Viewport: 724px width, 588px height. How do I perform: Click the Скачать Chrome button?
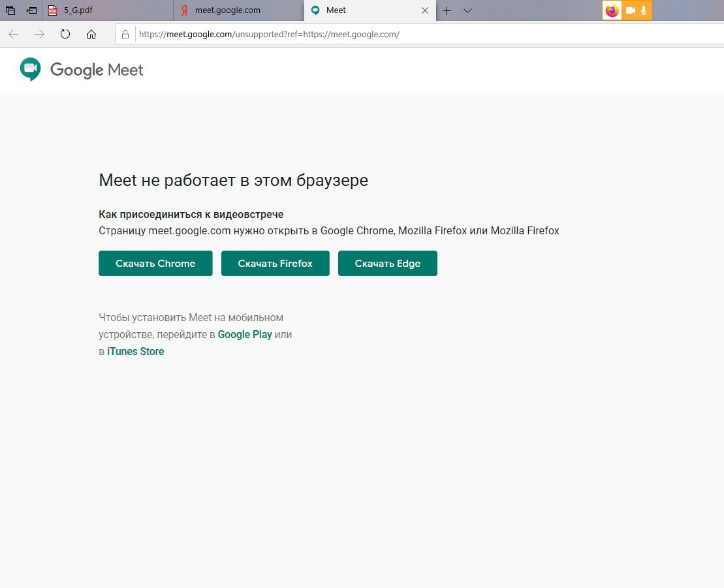click(x=155, y=264)
